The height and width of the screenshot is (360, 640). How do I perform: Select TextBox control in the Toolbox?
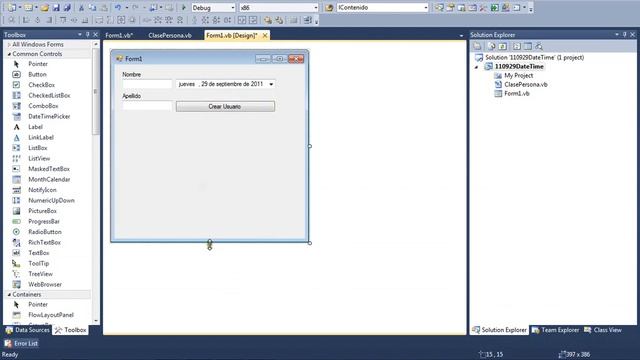point(39,253)
